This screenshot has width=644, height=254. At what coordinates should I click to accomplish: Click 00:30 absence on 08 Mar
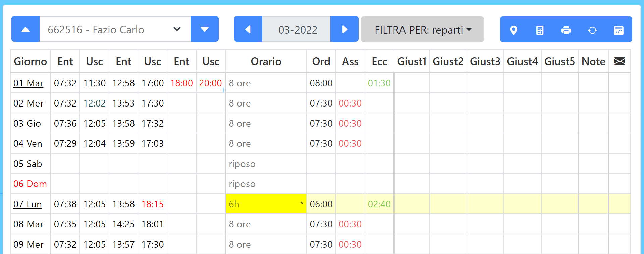coord(350,224)
